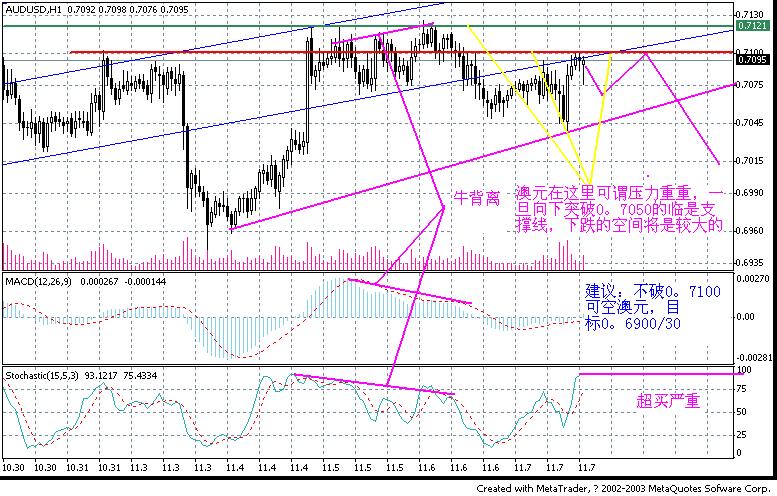
Task: Select the green 0.7121 price tag
Action: pos(752,25)
